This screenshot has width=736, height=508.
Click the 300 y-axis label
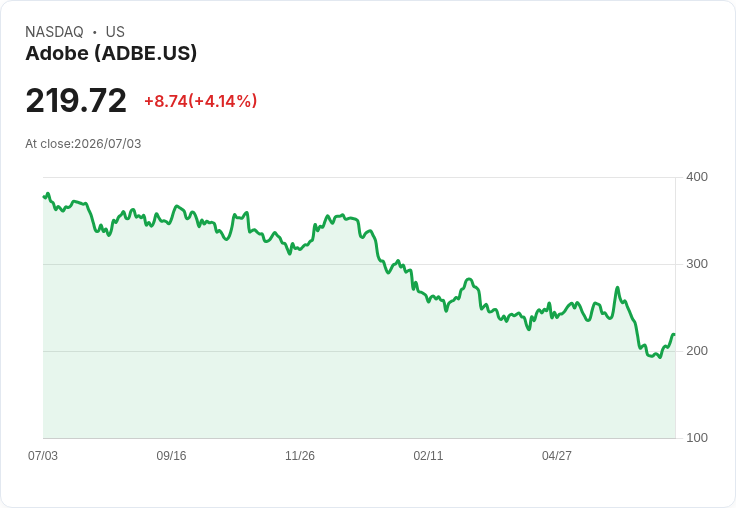[x=697, y=264]
